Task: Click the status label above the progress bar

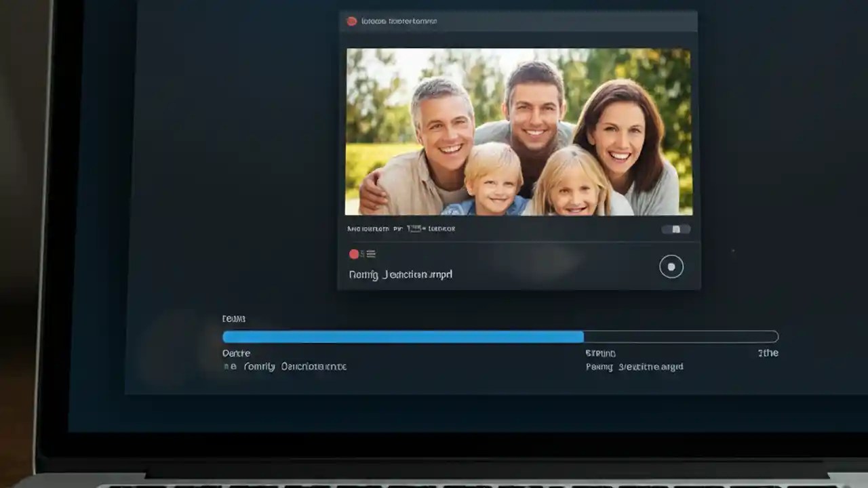Action: pos(233,318)
